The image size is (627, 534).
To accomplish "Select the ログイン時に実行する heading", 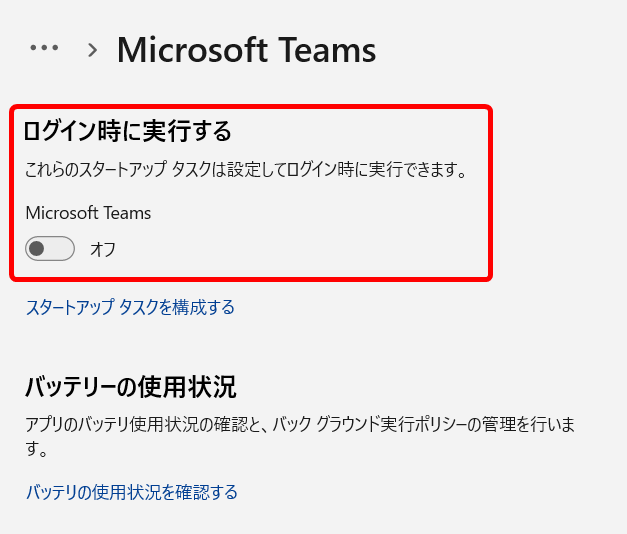I will pos(128,131).
